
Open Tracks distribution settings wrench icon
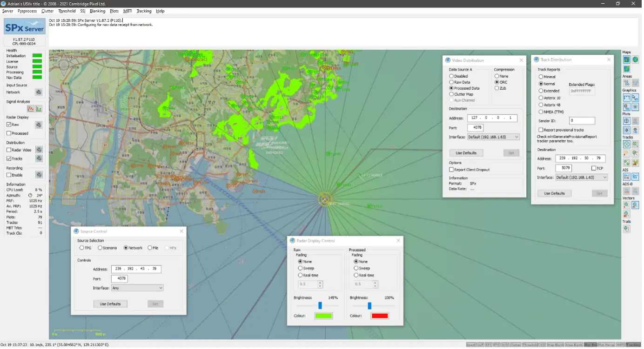(x=39, y=159)
